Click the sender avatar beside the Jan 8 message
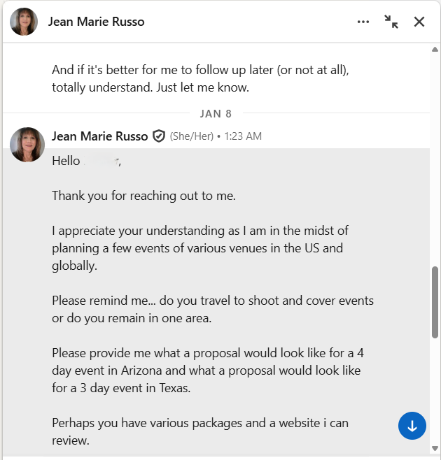The height and width of the screenshot is (460, 441). 27,144
